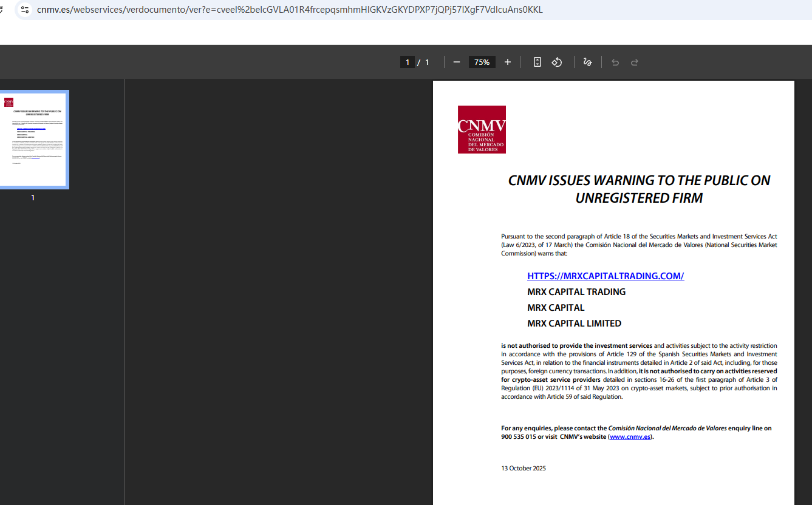Click the bold text 'is not authorised to provide'

(538, 346)
